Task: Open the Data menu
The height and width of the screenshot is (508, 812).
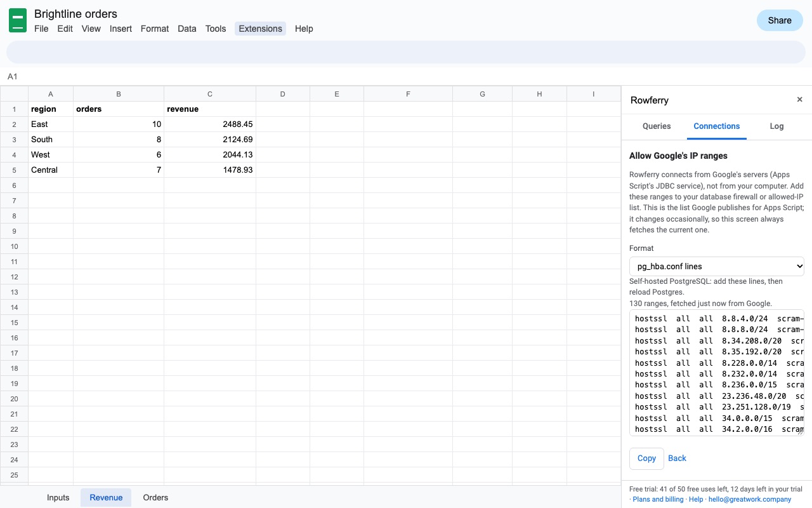Action: point(187,29)
